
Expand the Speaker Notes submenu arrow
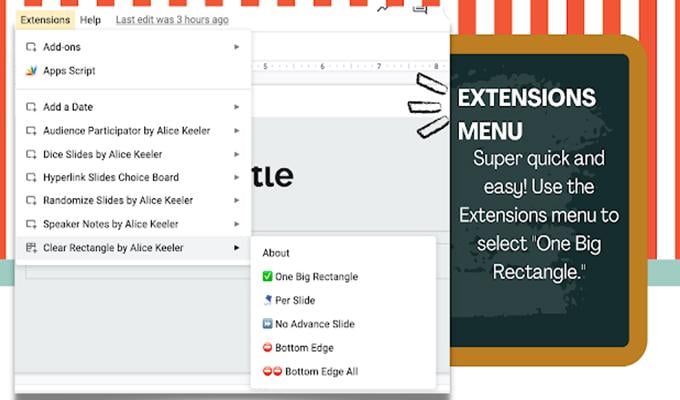pyautogui.click(x=237, y=224)
